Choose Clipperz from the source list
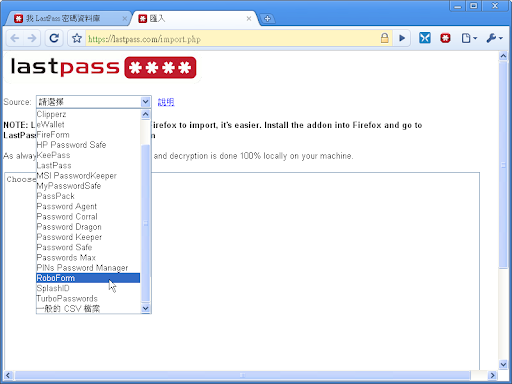The height and width of the screenshot is (384, 512). [88, 114]
